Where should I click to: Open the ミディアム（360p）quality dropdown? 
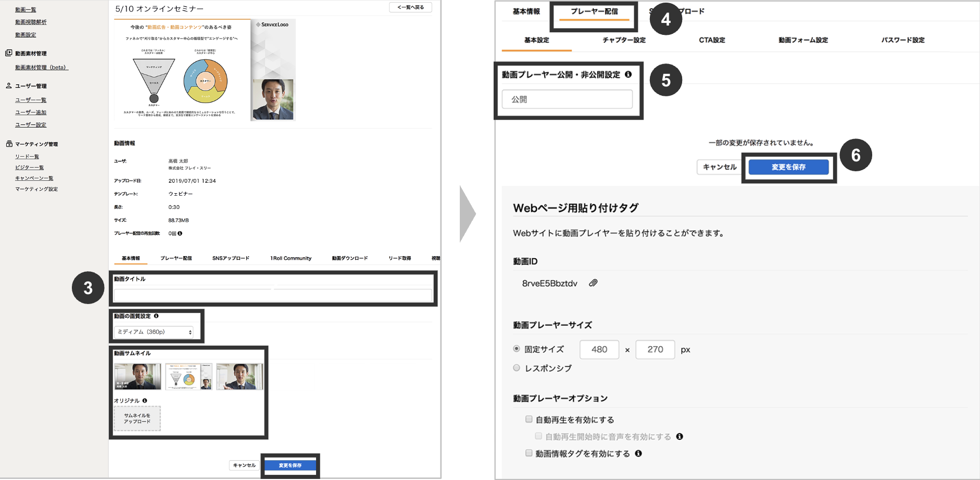[154, 332]
